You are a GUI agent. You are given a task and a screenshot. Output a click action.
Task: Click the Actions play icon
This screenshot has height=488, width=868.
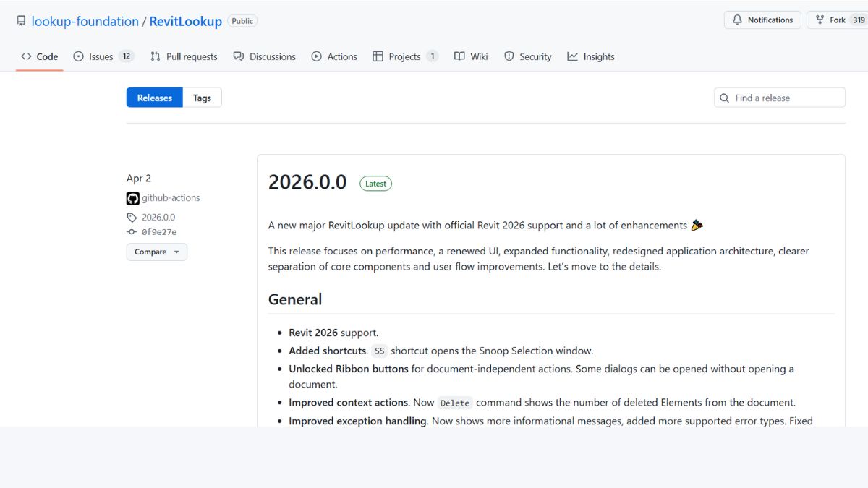pos(317,56)
